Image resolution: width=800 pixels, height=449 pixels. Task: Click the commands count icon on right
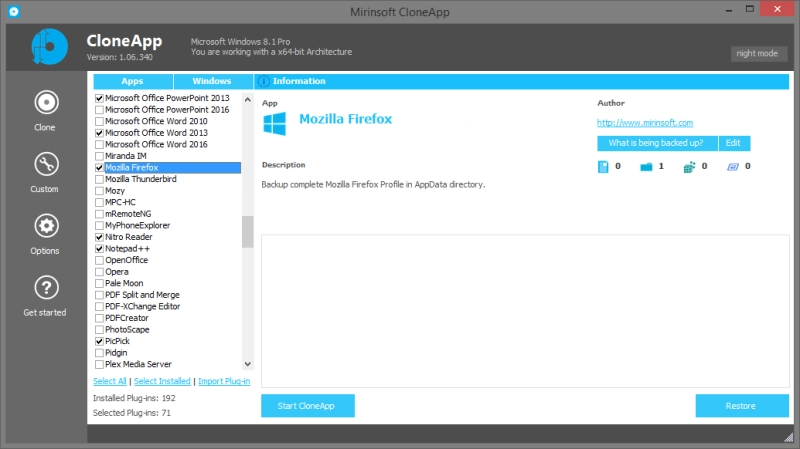(733, 167)
